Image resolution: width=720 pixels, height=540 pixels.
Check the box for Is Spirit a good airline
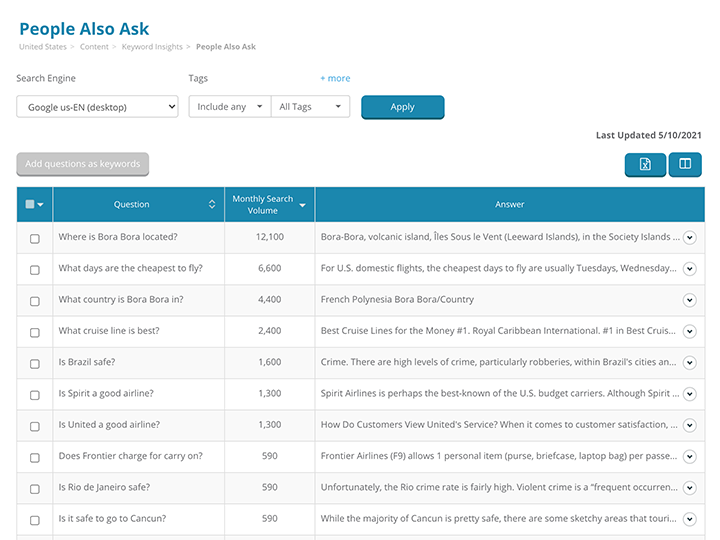(x=35, y=395)
